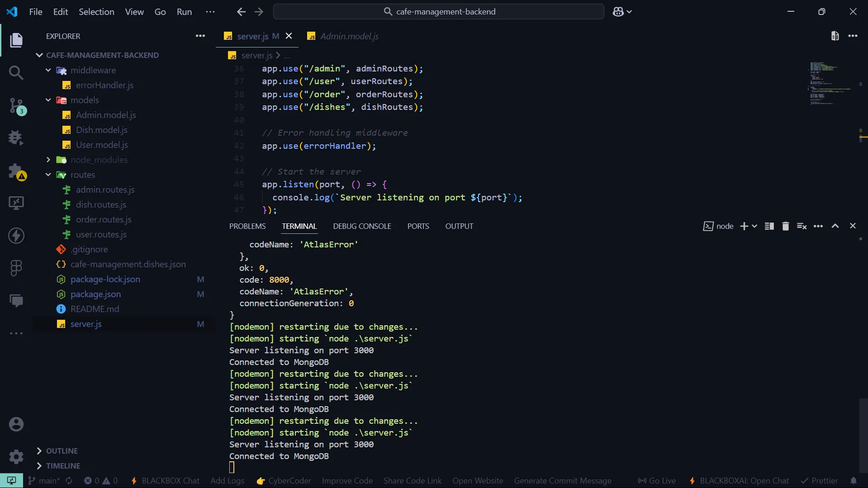Open Run and Debug view
The image size is (868, 488).
click(x=16, y=138)
